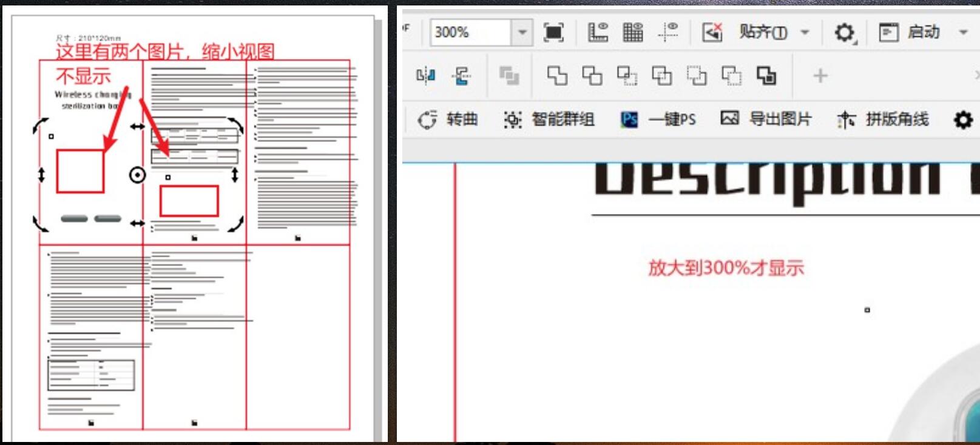Run the 一键PS plugin command
The height and width of the screenshot is (445, 980).
659,119
